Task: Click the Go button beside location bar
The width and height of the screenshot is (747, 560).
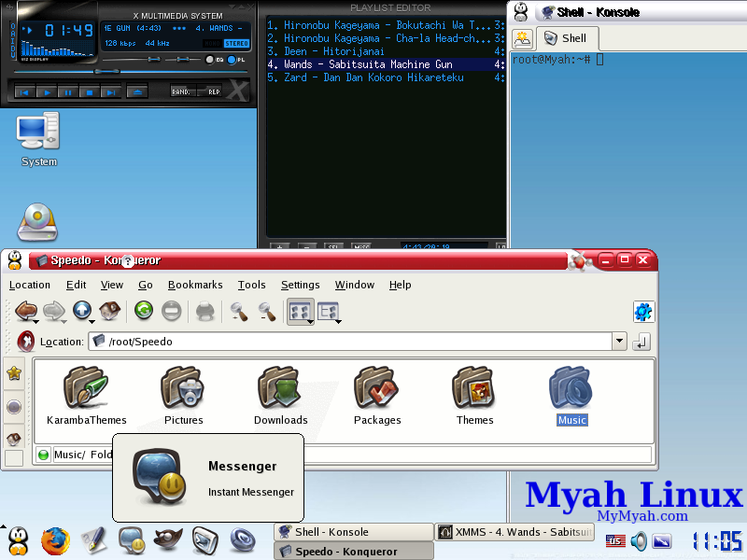Action: 641,342
